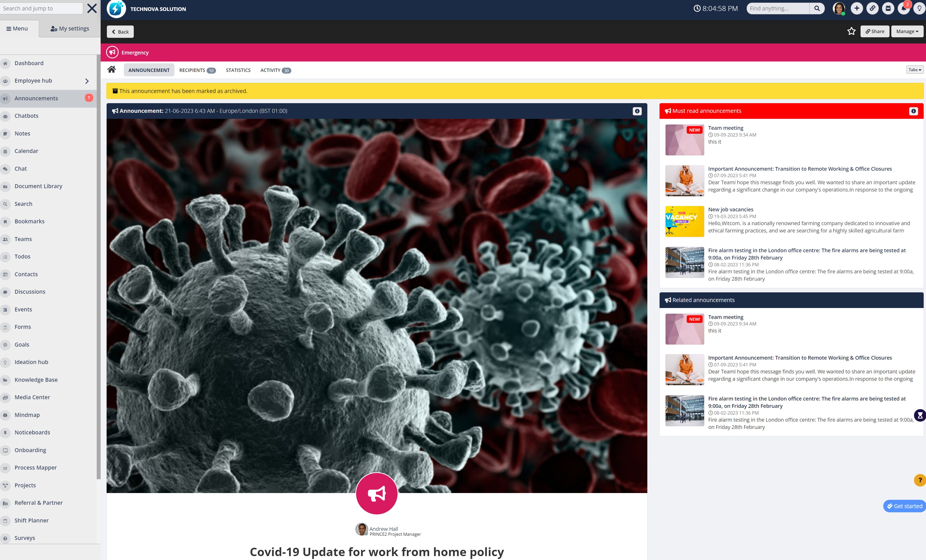Click the yellow question mark help icon
The image size is (926, 560).
click(919, 480)
